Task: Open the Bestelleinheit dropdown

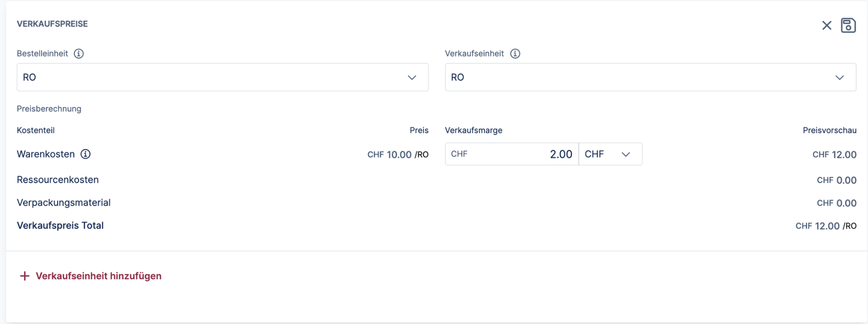Action: [x=222, y=77]
